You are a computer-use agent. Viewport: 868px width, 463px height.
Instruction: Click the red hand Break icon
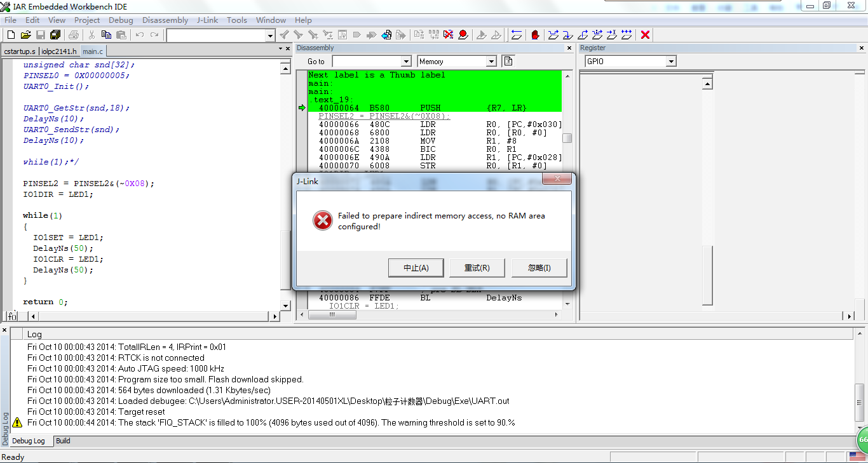(x=535, y=35)
